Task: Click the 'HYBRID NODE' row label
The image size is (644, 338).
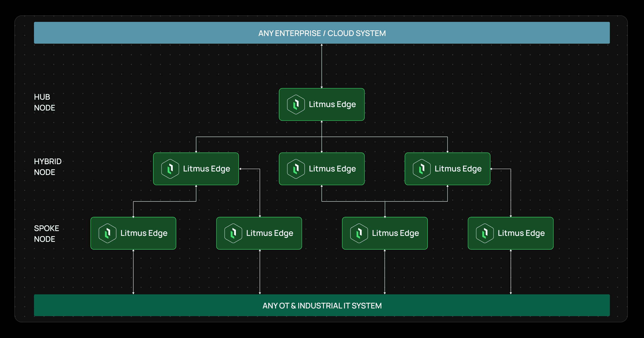Action: (48, 167)
